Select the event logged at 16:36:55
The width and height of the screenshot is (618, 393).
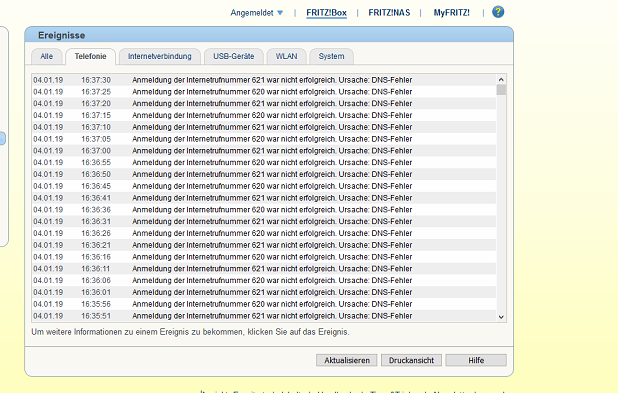(264, 162)
